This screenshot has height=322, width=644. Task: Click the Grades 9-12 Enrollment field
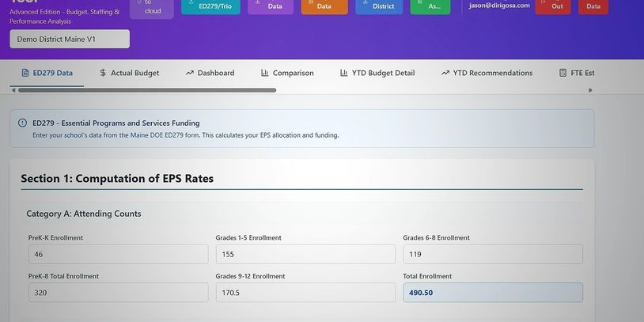[x=305, y=293]
